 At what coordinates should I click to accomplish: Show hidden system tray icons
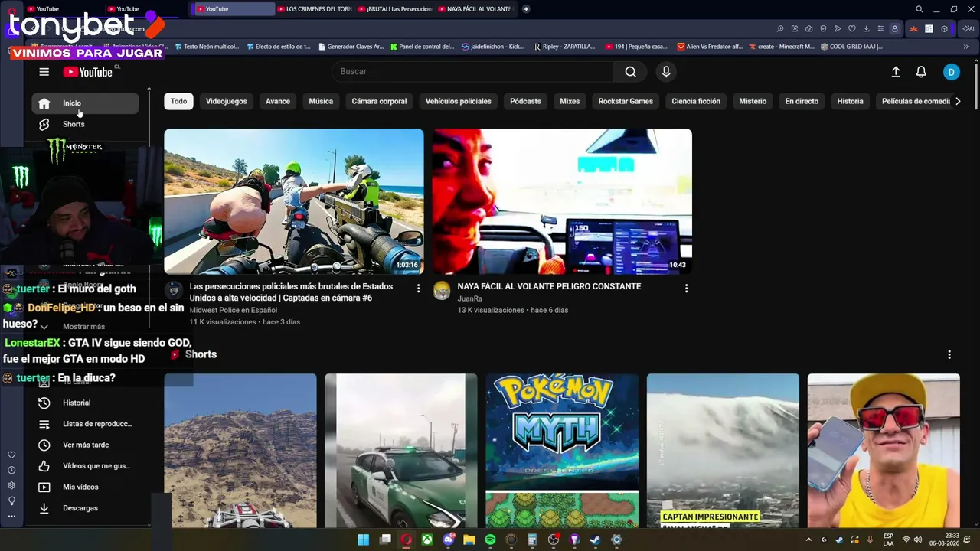808,540
